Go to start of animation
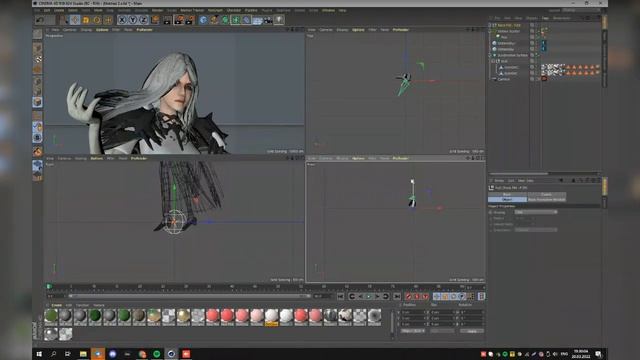640x360 pixels. point(340,296)
